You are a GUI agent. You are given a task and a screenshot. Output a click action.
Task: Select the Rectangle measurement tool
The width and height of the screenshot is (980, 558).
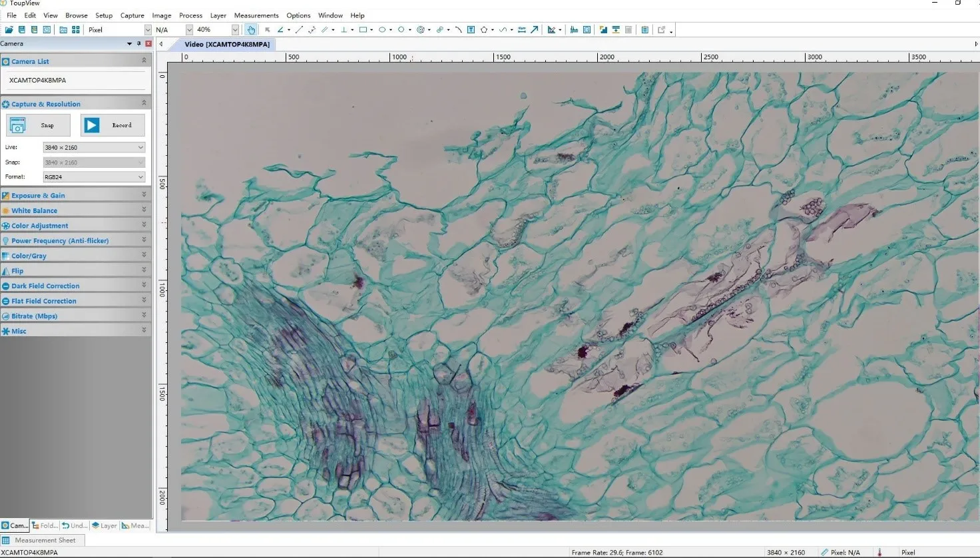tap(363, 30)
